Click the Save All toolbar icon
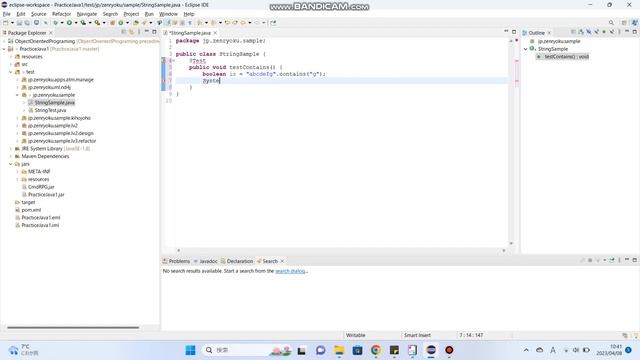This screenshot has height=360, width=640. 27,23
